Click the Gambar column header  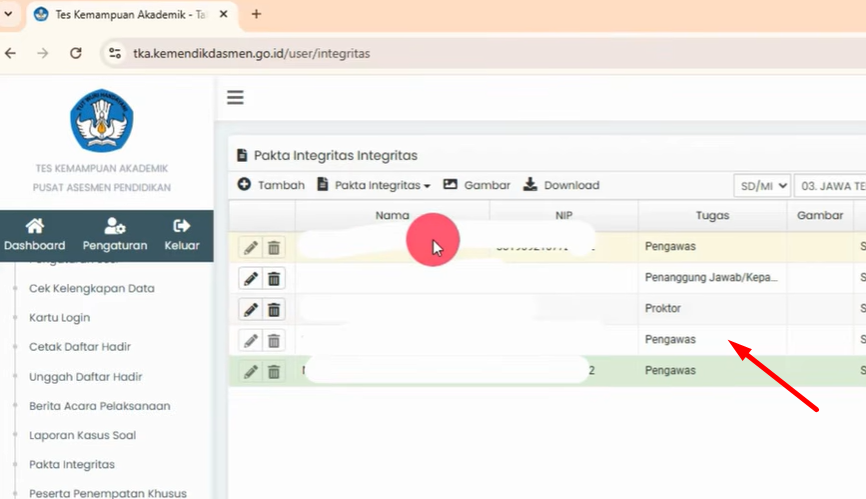pyautogui.click(x=820, y=215)
